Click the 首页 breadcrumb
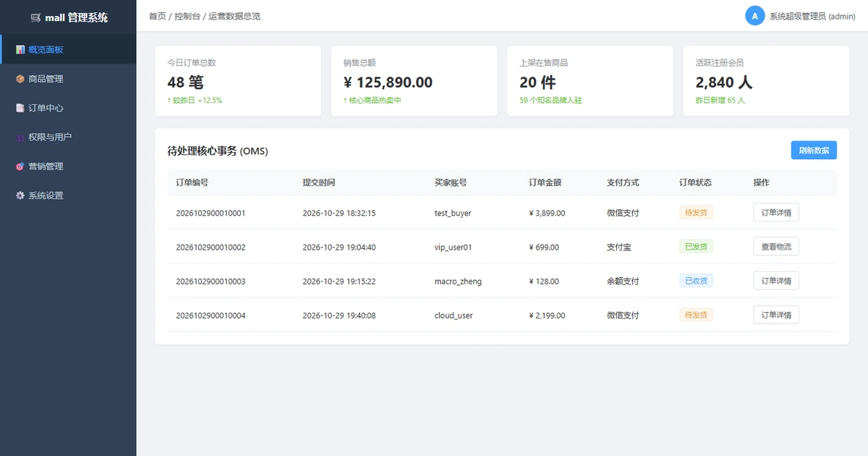Screen dimensions: 868x456 click(157, 16)
